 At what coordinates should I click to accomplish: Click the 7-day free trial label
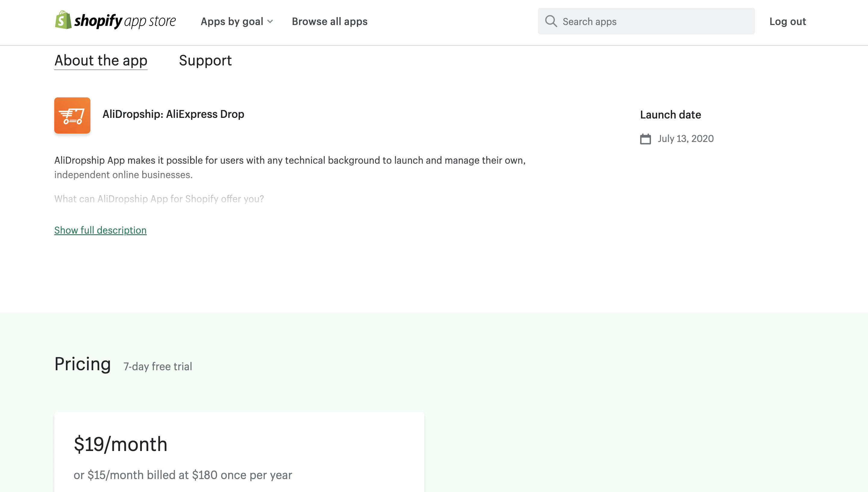(x=158, y=366)
